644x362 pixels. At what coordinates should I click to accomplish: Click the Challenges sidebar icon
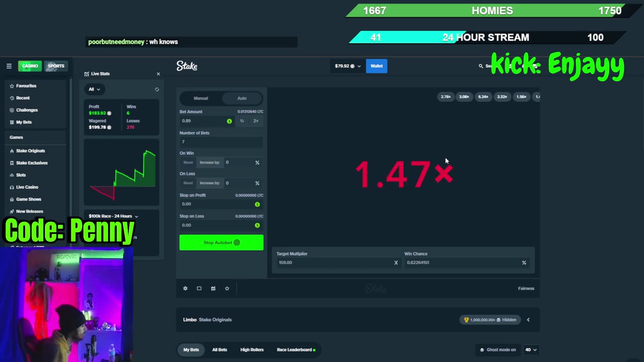pos(12,110)
